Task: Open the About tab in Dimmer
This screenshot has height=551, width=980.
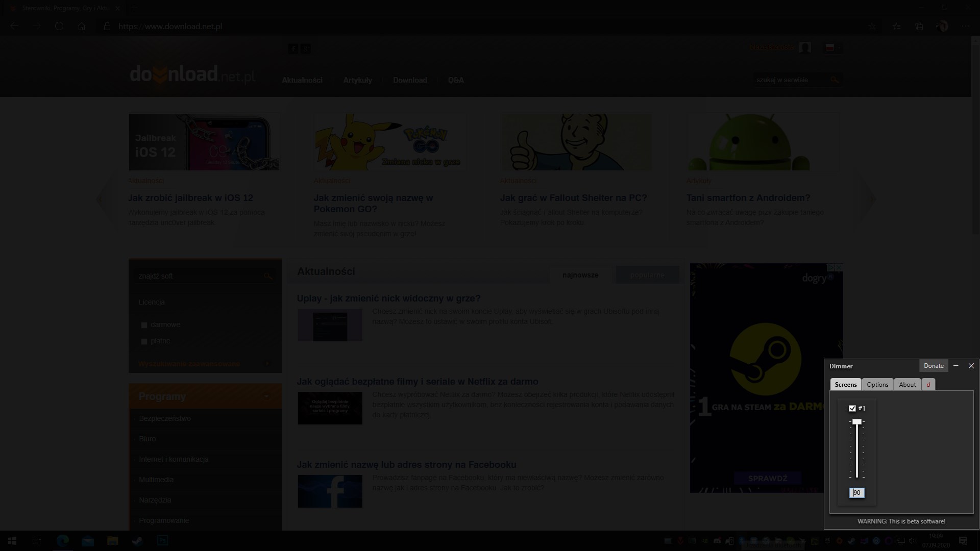Action: tap(907, 384)
